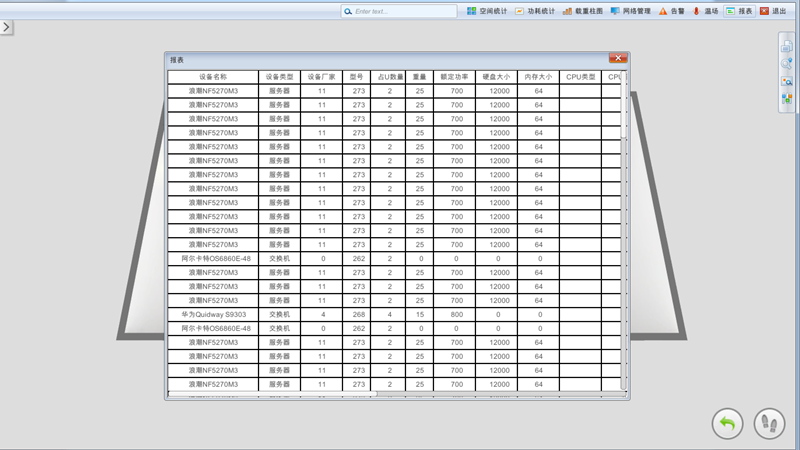Click the copy pages icon in right sidebar
Viewport: 800px width, 450px height.
pos(787,45)
